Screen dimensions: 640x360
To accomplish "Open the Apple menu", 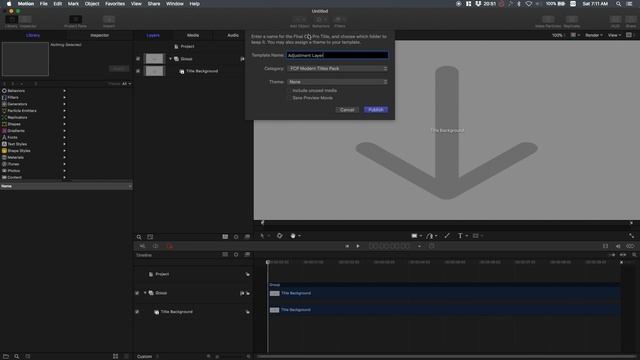I will click(9, 4).
